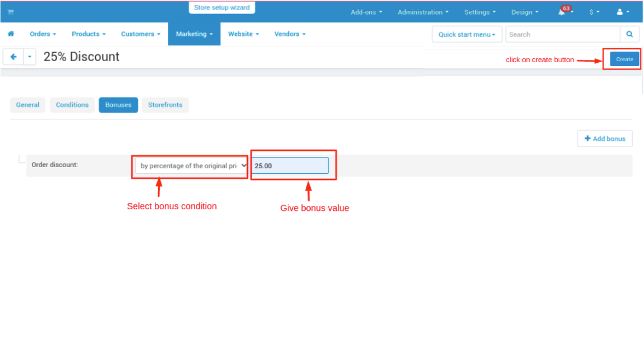Click the back arrow button
644x360 pixels.
[x=13, y=57]
